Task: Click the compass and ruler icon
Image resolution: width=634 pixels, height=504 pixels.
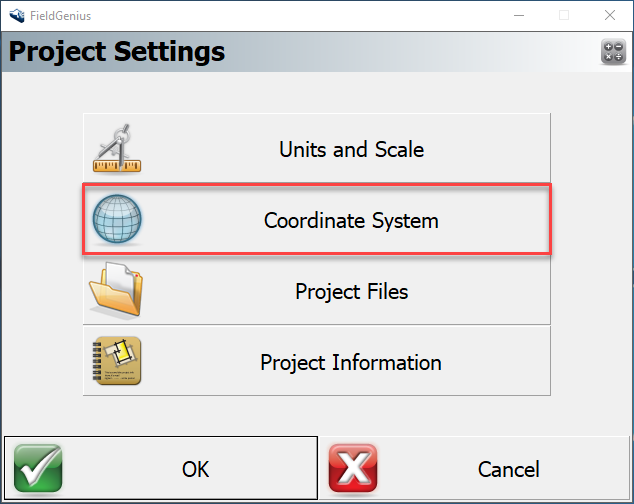Action: coord(118,149)
